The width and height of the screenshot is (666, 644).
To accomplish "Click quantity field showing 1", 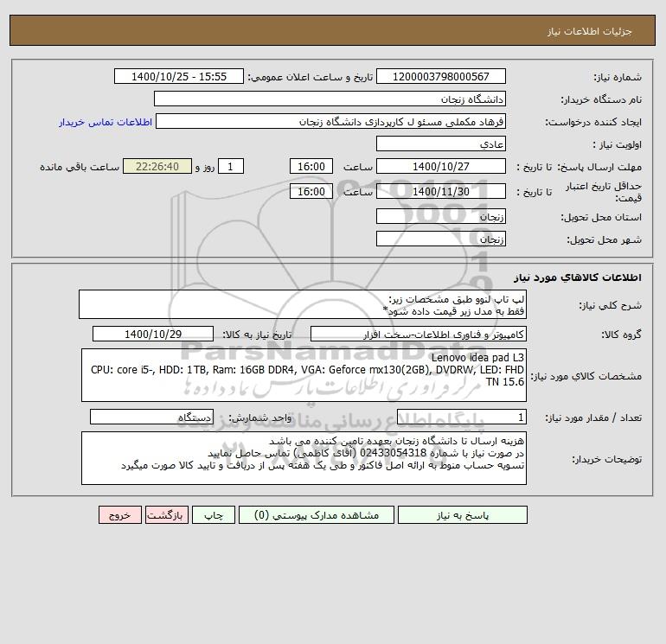I will pyautogui.click(x=462, y=417).
